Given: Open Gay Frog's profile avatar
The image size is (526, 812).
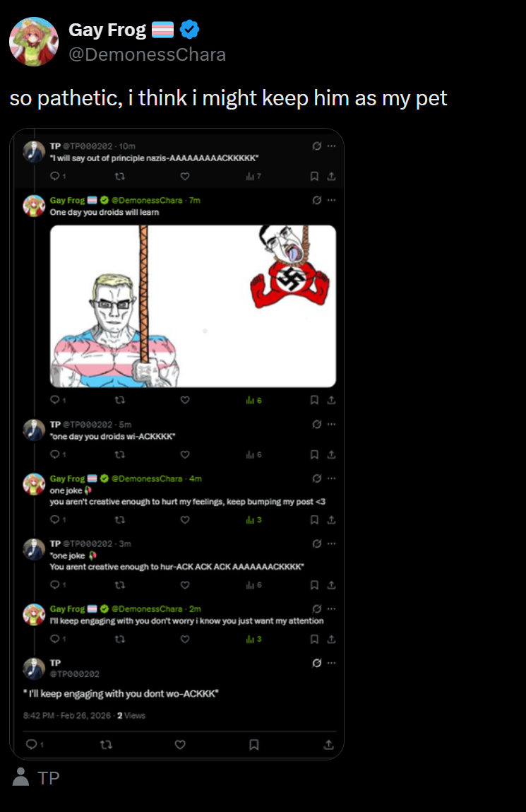Looking at the screenshot, I should [34, 42].
